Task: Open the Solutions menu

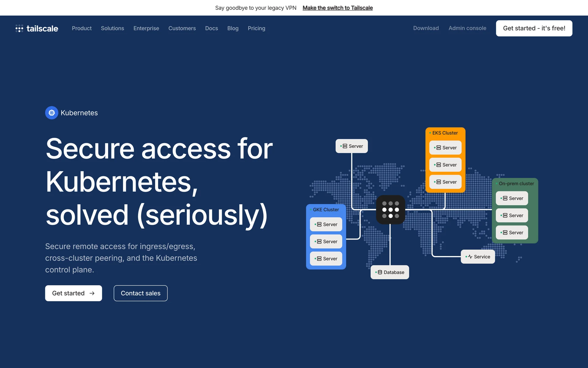Action: (x=112, y=28)
